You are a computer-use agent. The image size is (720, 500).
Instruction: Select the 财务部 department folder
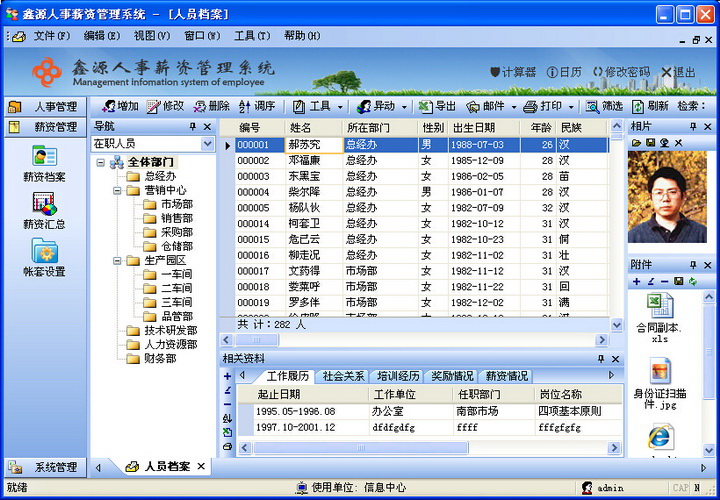[152, 359]
